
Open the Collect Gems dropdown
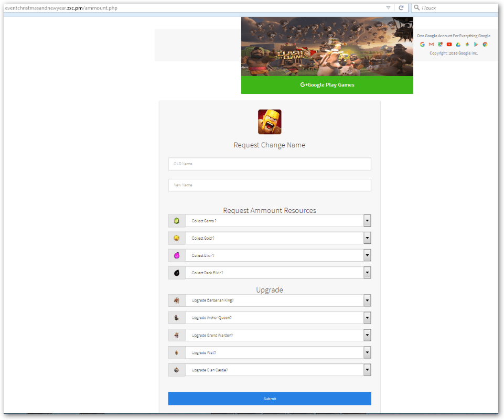[367, 221]
